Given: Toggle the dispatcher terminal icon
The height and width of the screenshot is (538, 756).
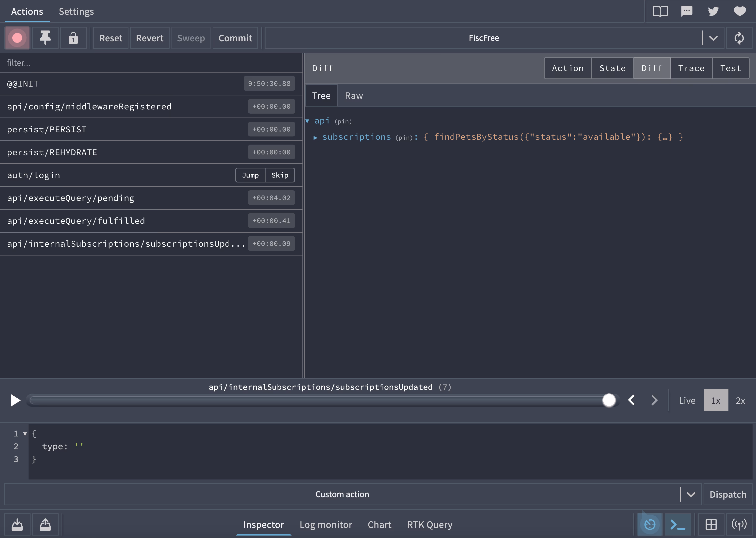Looking at the screenshot, I should pos(678,524).
